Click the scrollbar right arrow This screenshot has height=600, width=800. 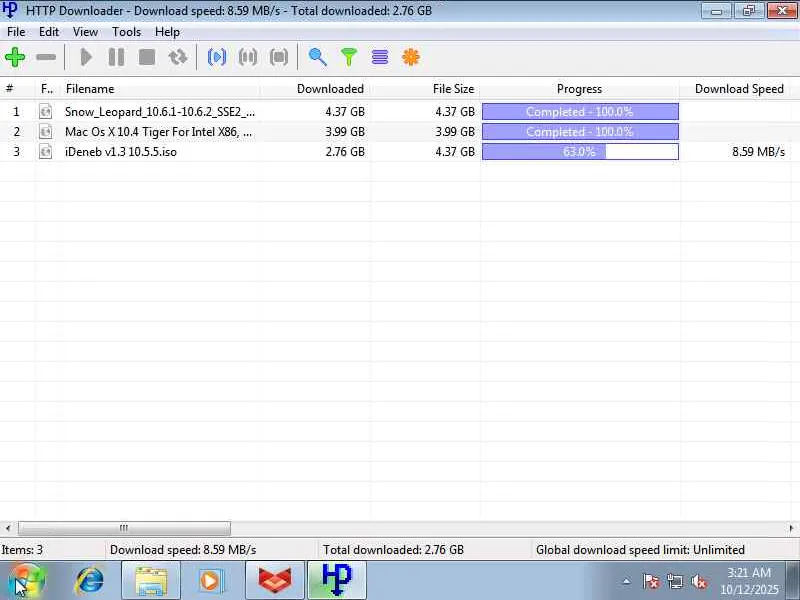click(x=791, y=528)
